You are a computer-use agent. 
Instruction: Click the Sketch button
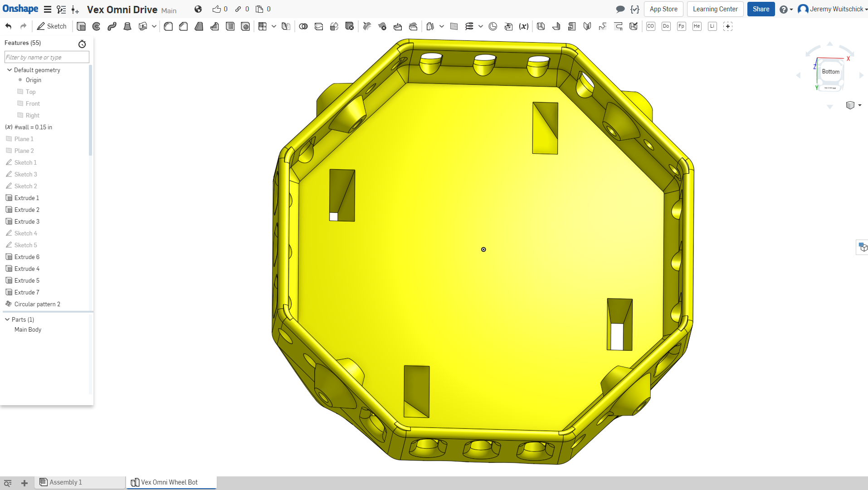click(52, 26)
